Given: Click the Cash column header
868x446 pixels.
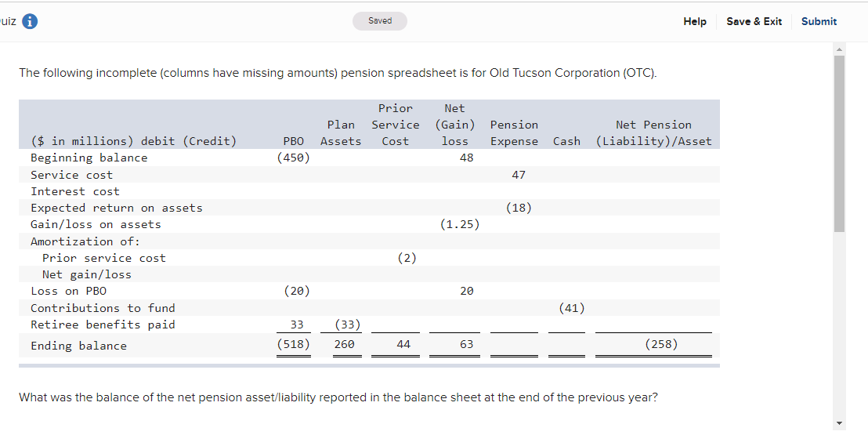Looking at the screenshot, I should (567, 142).
